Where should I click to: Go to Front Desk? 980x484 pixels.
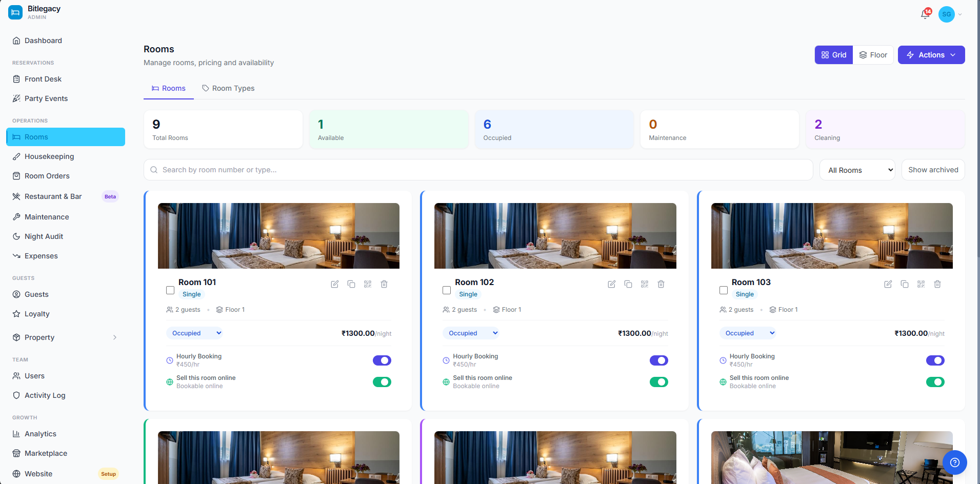pos(66,79)
